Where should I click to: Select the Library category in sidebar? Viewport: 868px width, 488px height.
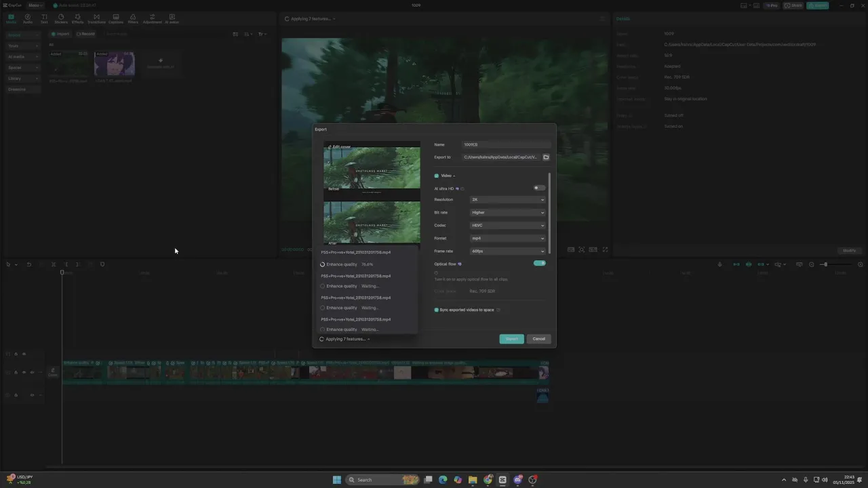coord(23,79)
